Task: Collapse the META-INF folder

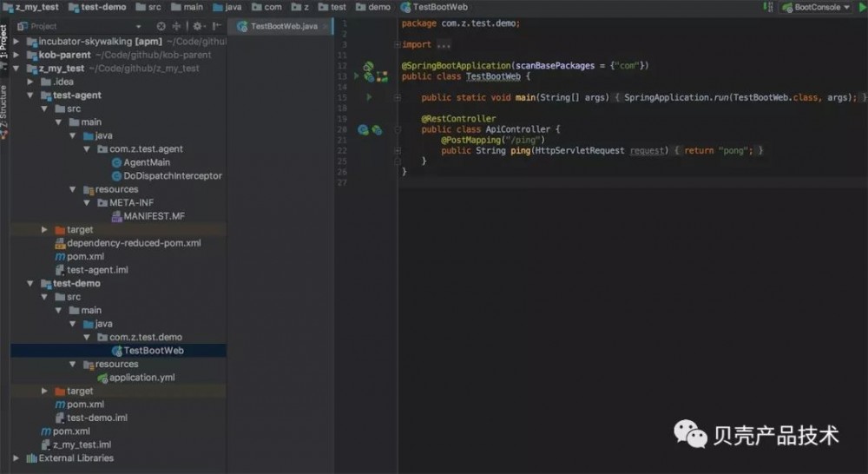Action: click(87, 203)
